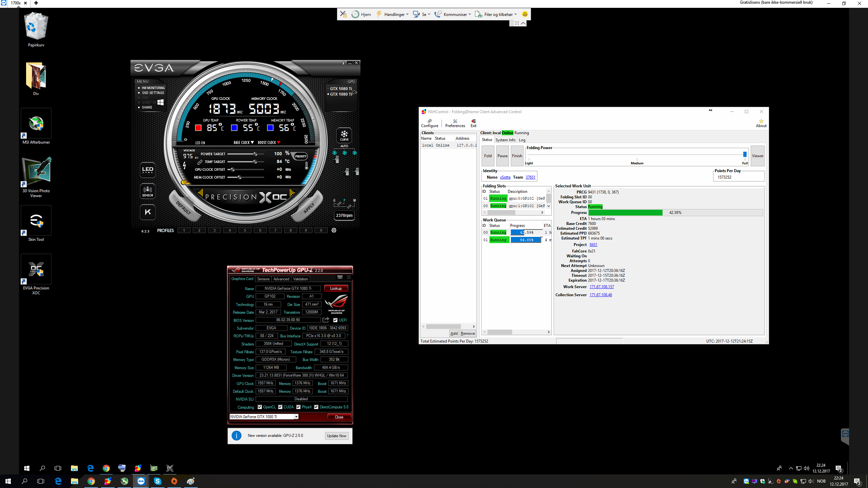The height and width of the screenshot is (488, 868).
Task: Switch to System Info tab in FAHControl
Action: pyautogui.click(x=505, y=140)
